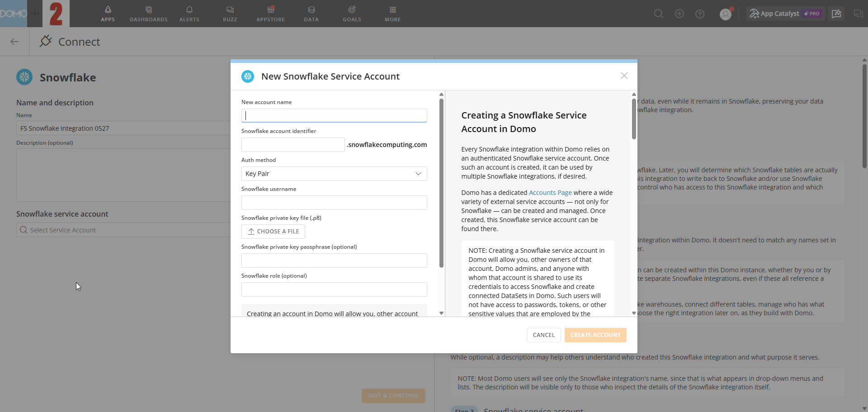Click the 'New Snowflake Service Account' title

point(330,76)
